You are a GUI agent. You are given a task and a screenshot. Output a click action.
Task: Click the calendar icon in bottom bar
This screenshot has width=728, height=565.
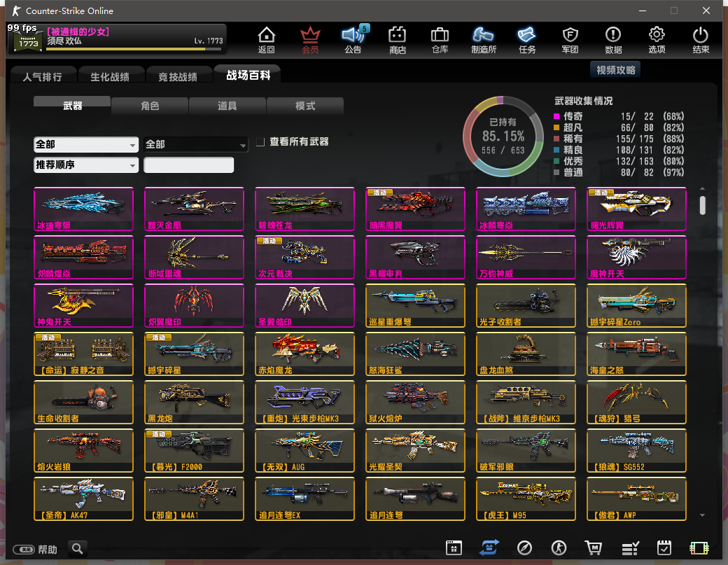[x=454, y=547]
